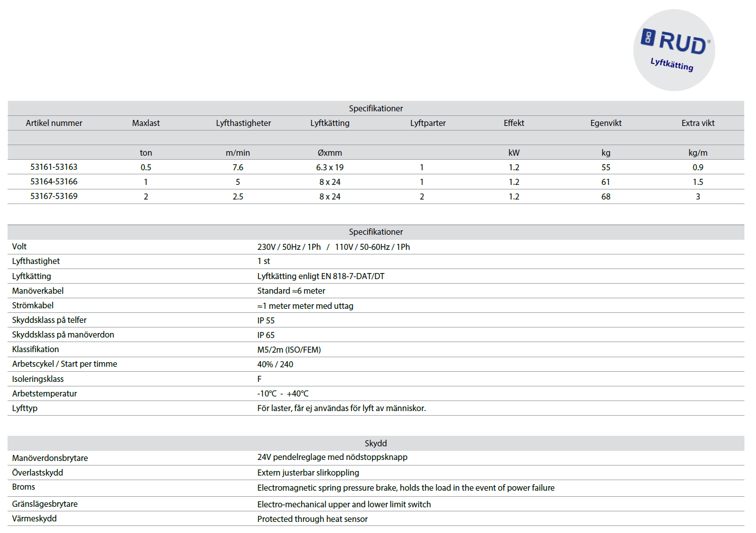Viewport: 756px width, 533px height.
Task: Select the '55' weight value
Action: point(606,167)
